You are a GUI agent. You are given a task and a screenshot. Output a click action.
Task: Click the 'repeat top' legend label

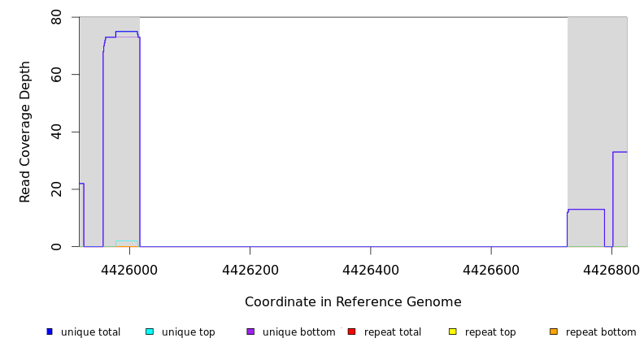point(490,332)
